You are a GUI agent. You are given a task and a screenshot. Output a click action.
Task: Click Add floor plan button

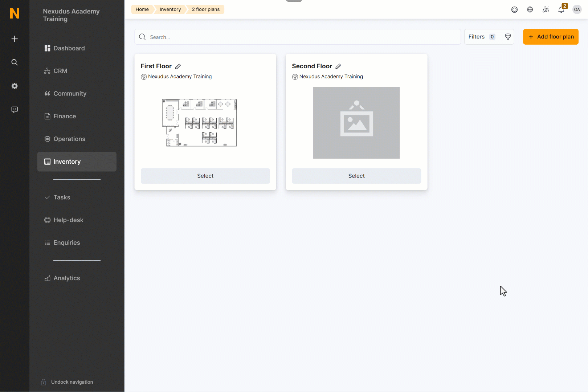551,37
